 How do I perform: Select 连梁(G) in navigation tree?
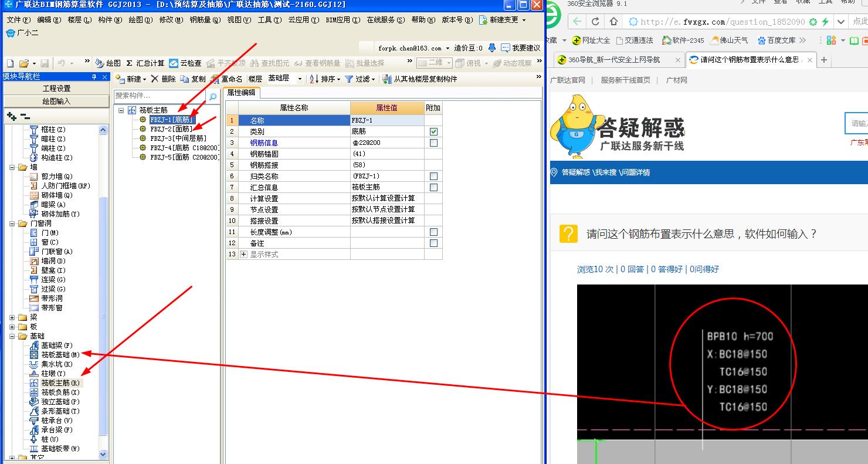click(x=48, y=280)
